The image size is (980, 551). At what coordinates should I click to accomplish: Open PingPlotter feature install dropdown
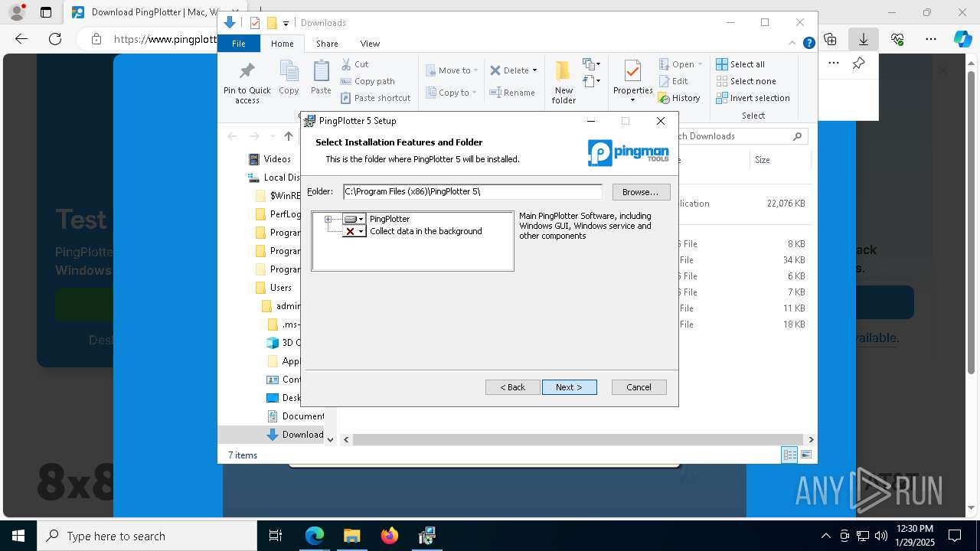coord(354,219)
